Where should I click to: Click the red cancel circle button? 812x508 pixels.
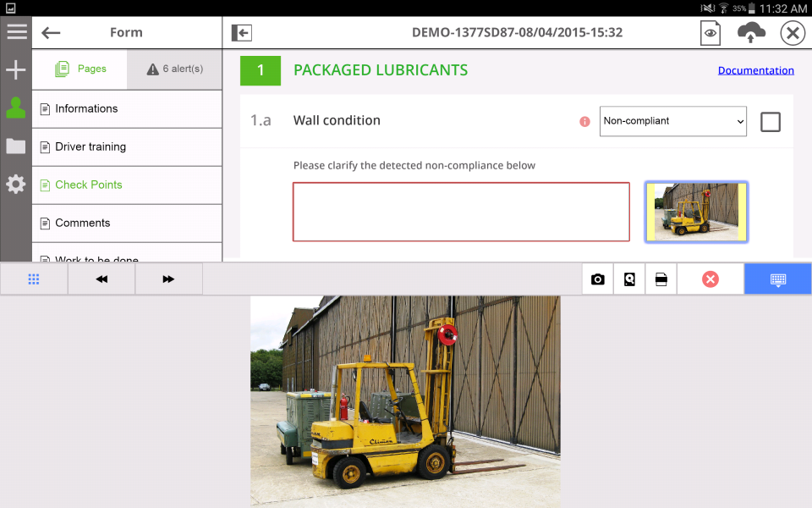(x=710, y=279)
